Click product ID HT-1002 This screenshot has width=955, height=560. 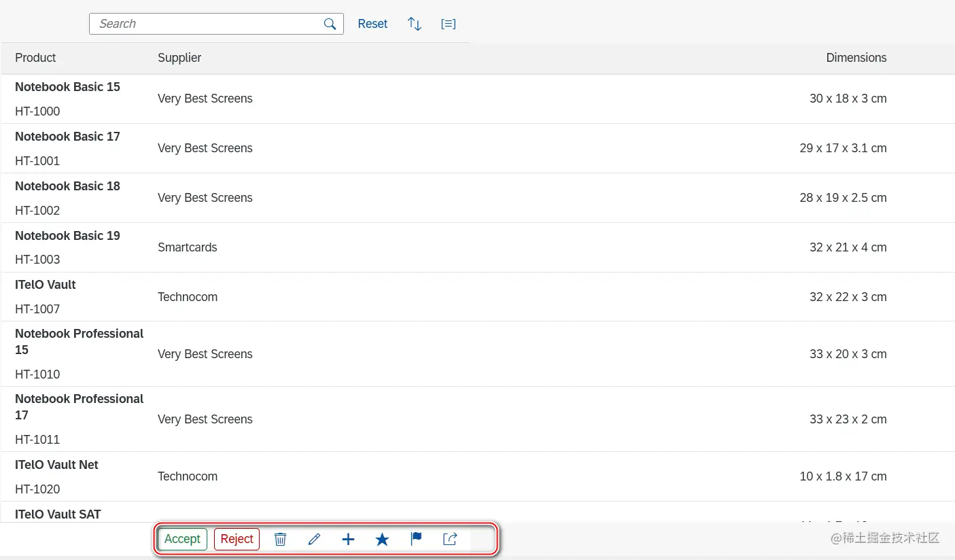click(x=37, y=211)
